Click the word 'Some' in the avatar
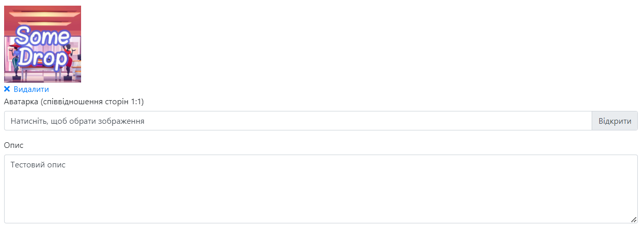 tap(43, 36)
